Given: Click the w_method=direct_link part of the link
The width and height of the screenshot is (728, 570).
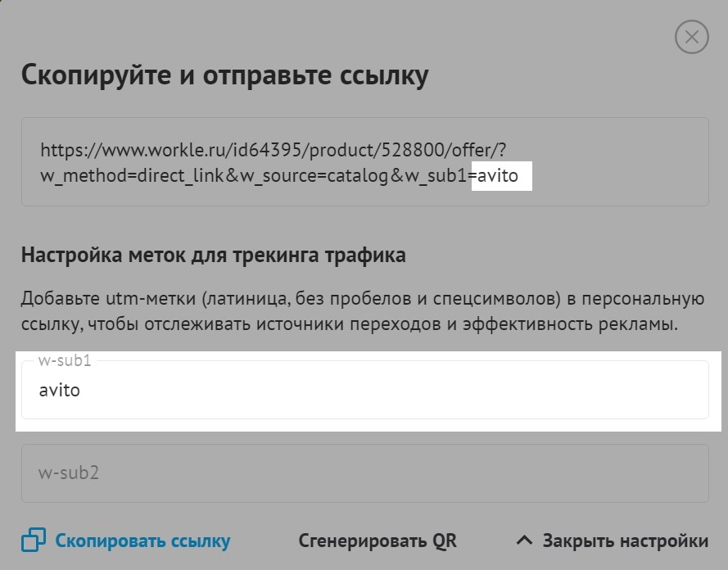Looking at the screenshot, I should click(x=133, y=176).
